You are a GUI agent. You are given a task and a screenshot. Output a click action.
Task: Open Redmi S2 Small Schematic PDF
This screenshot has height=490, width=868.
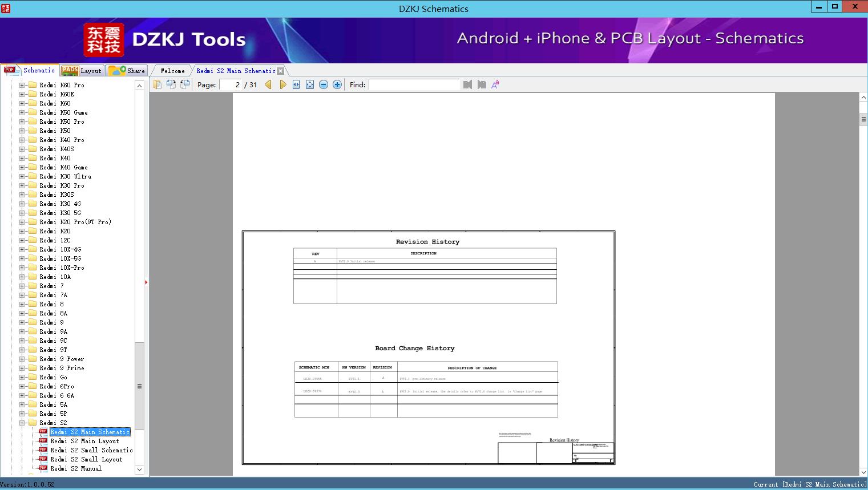pos(91,450)
